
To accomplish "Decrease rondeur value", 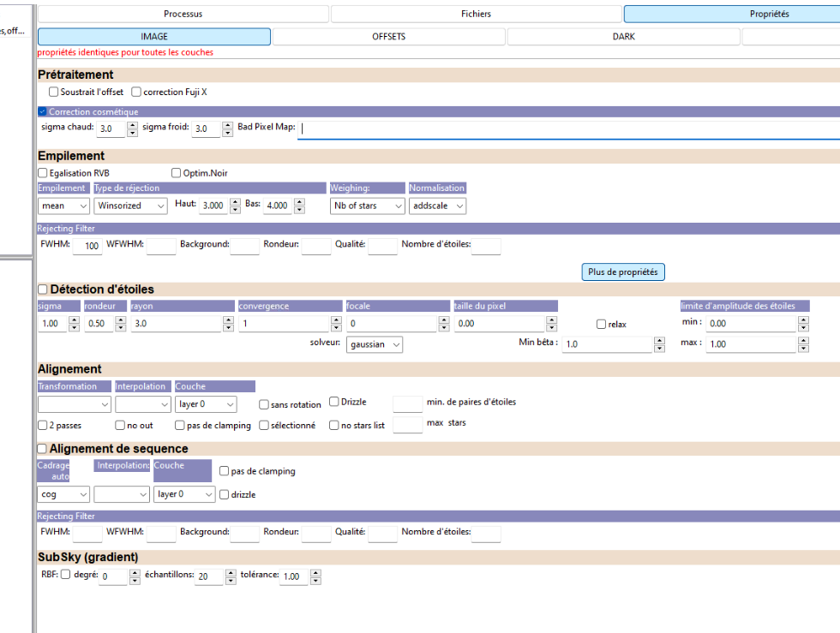I will point(121,328).
